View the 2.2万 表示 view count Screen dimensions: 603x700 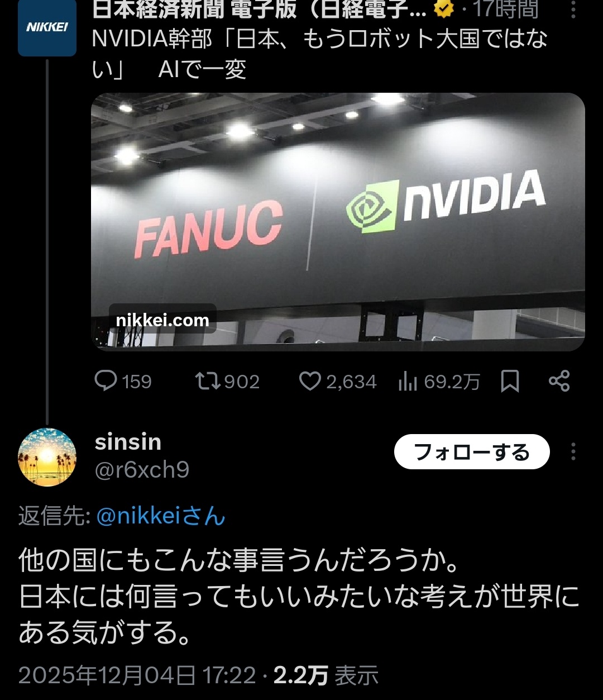click(x=326, y=676)
